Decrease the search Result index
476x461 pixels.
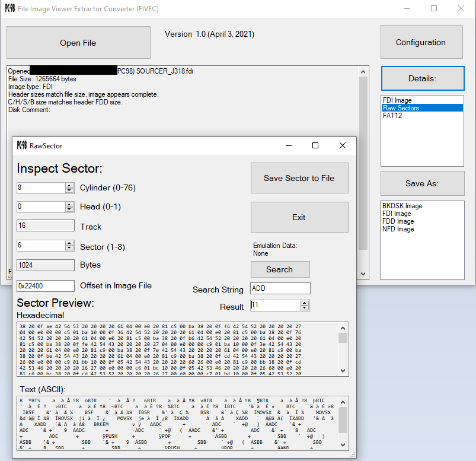(x=305, y=308)
